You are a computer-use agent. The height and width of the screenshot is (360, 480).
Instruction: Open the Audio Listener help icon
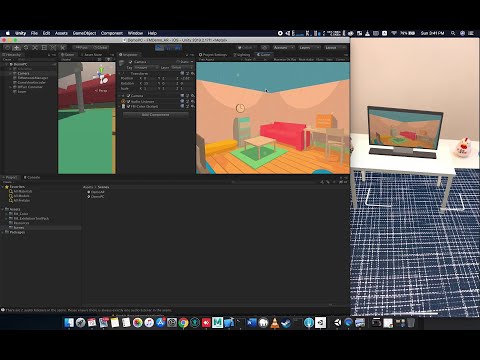point(182,101)
